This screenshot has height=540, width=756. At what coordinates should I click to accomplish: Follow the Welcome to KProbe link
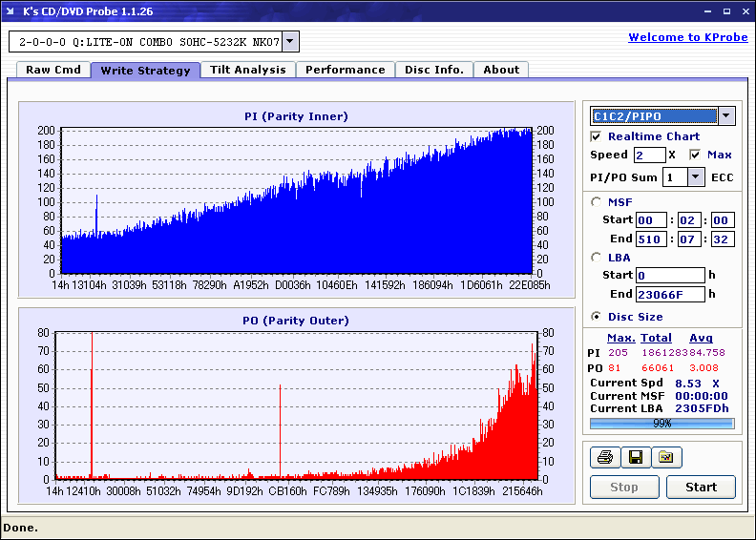[688, 37]
